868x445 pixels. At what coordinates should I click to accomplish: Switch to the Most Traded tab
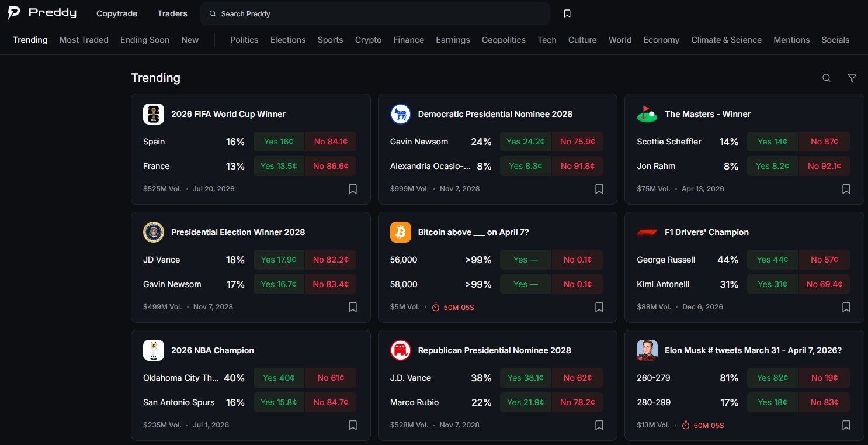click(84, 40)
